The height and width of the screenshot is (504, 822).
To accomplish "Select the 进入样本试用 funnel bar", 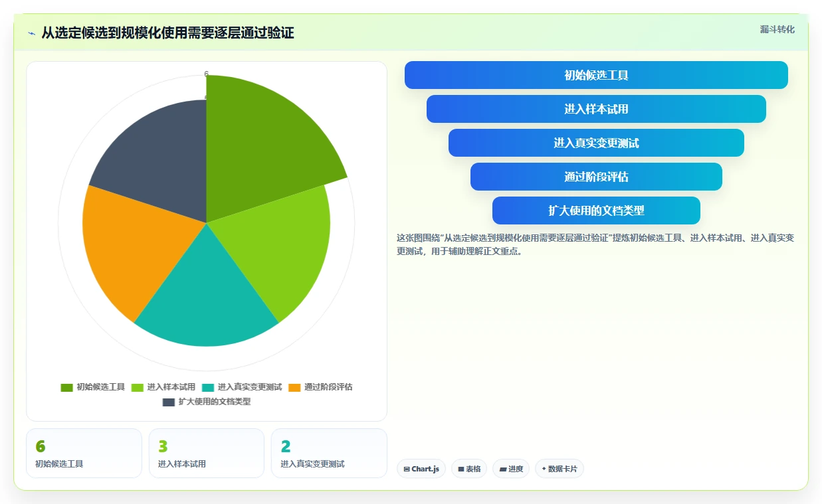I will click(x=596, y=109).
